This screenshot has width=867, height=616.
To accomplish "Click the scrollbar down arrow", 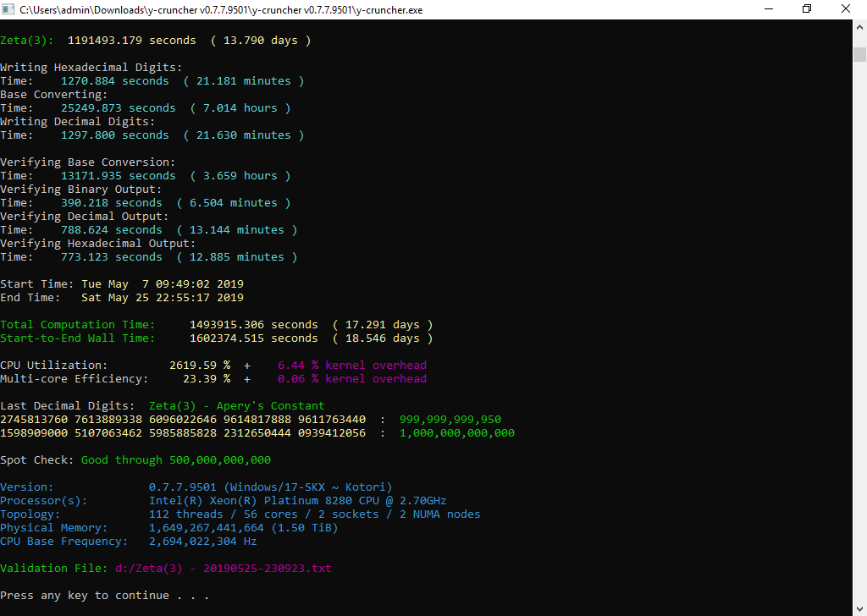I will click(859, 608).
